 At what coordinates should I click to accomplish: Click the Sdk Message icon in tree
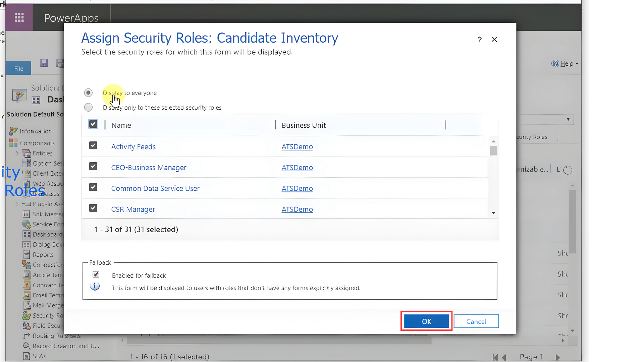tap(26, 214)
